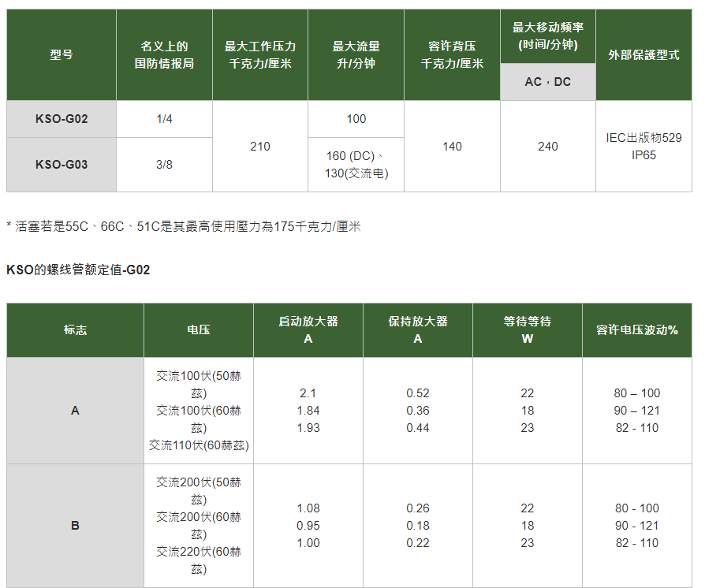Select the 型号 column header
The height and width of the screenshot is (588, 705).
click(62, 55)
